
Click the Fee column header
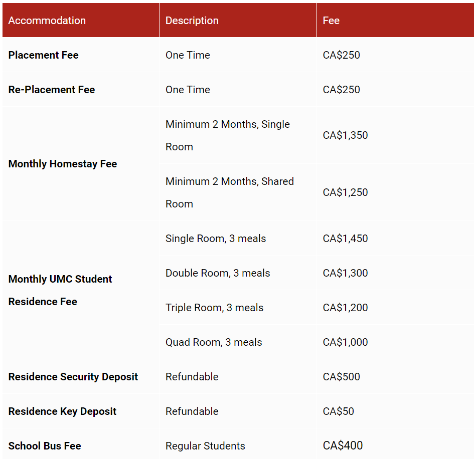tap(331, 21)
